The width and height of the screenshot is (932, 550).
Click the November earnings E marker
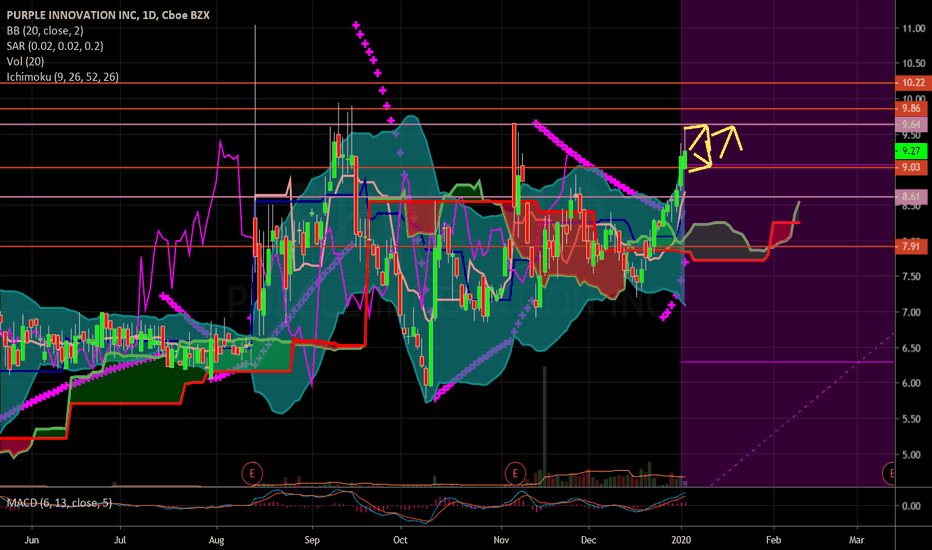pyautogui.click(x=515, y=474)
